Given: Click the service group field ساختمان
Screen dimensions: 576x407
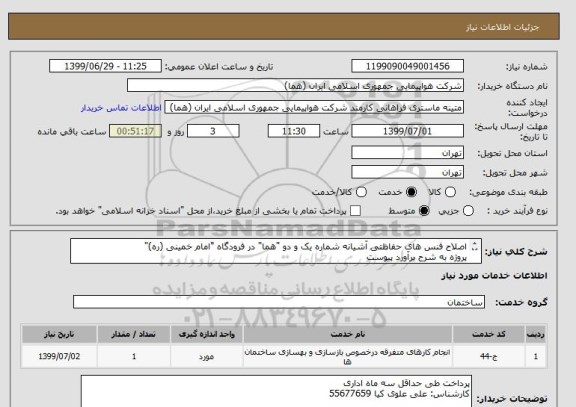Looking at the screenshot, I should 279,302.
